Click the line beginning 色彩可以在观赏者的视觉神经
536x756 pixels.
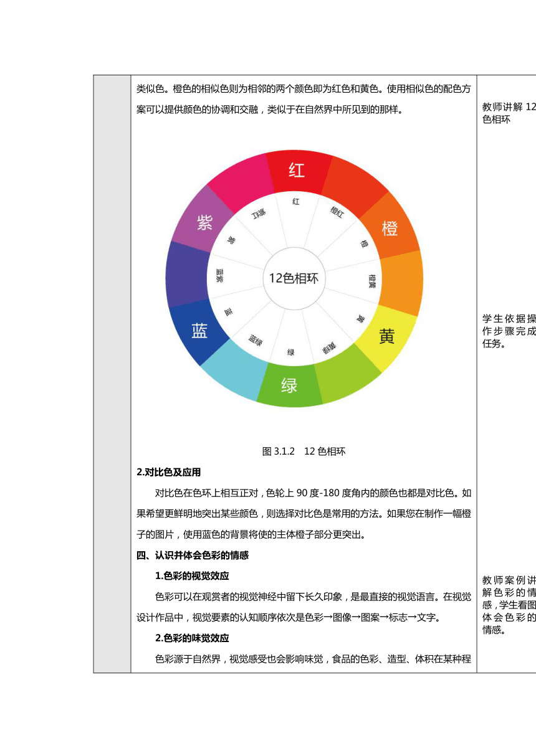pos(313,597)
